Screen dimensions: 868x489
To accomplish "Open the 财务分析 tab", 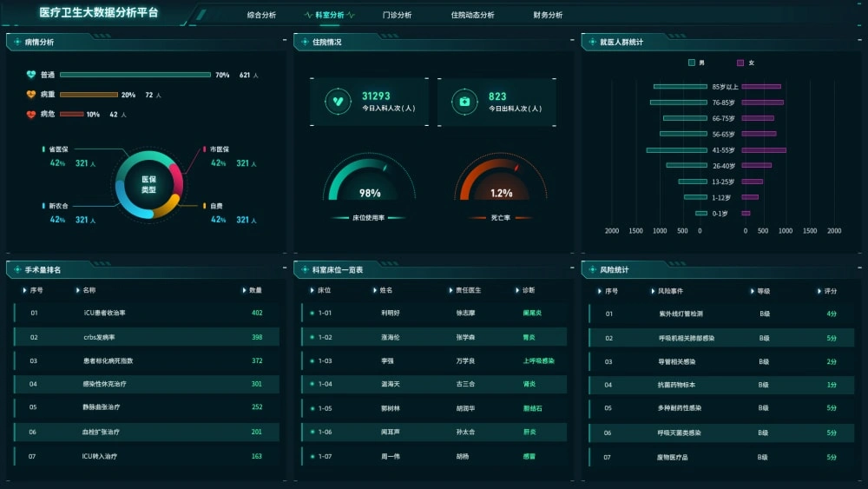I will tap(548, 15).
